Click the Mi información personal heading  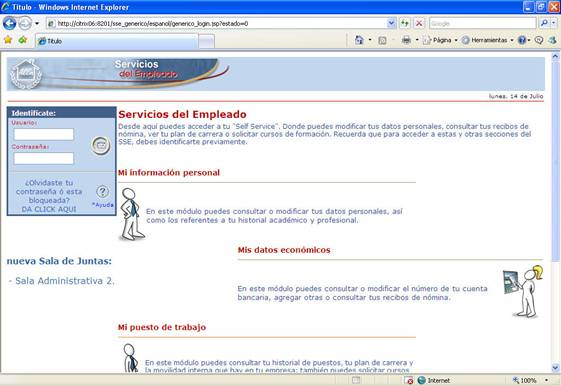tap(169, 173)
